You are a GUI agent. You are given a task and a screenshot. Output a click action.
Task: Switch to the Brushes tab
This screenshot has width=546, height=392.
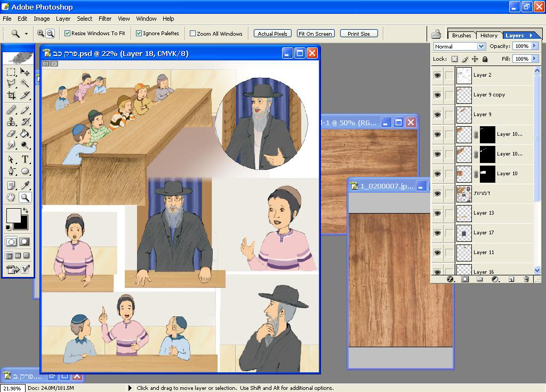point(461,35)
